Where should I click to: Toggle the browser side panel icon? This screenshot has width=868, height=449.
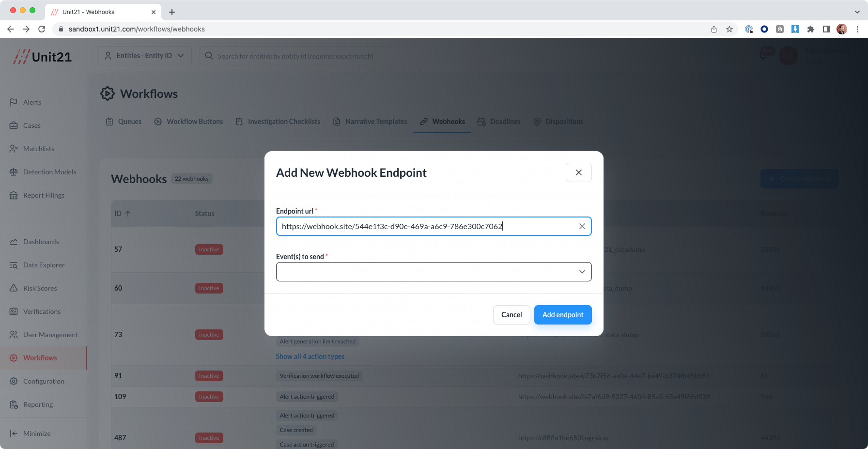(x=826, y=29)
